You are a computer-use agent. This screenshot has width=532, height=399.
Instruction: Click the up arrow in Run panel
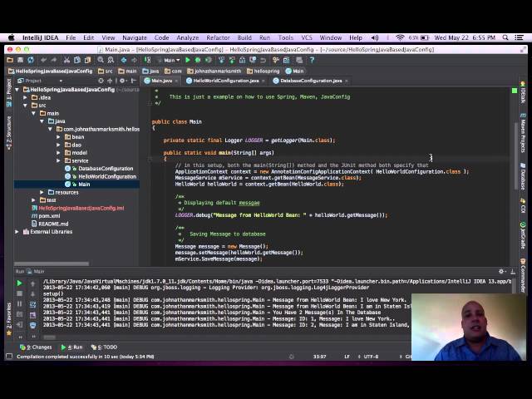click(33, 283)
